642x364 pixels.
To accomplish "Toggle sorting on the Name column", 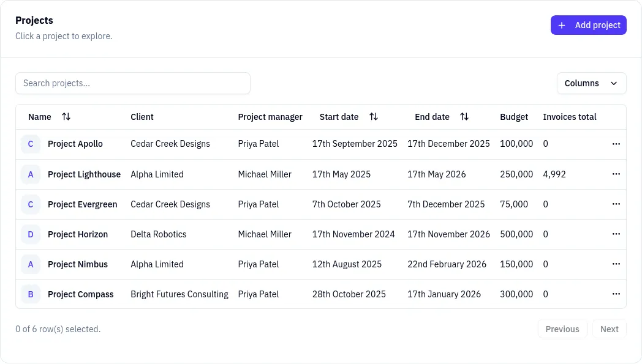I will coord(66,116).
